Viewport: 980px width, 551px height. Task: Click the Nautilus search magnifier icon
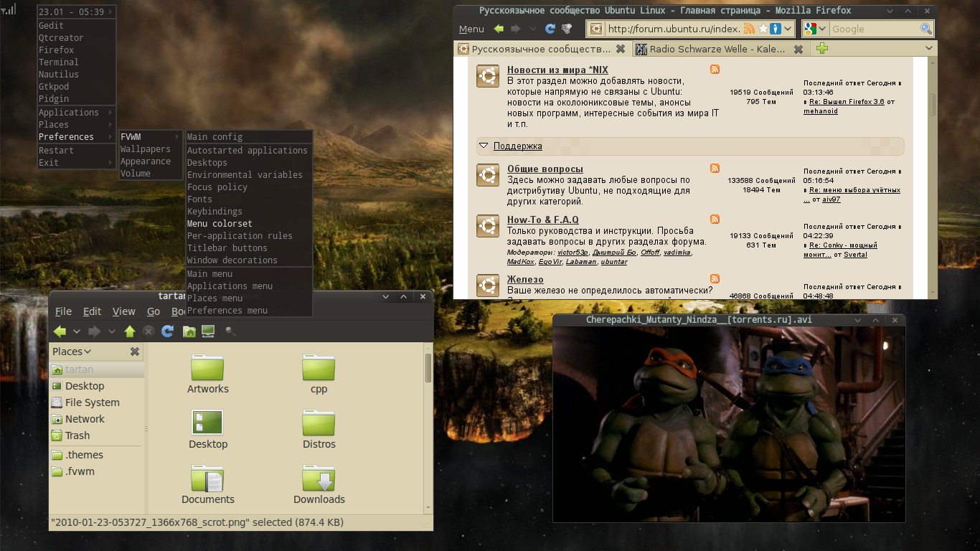pos(231,331)
